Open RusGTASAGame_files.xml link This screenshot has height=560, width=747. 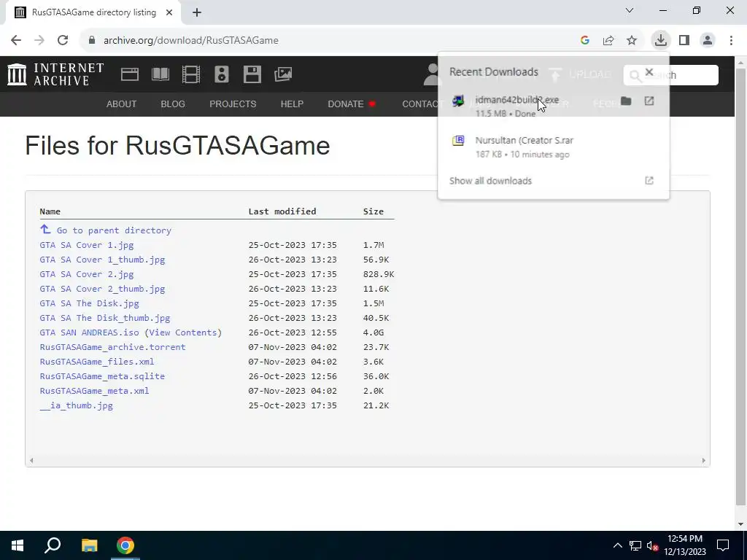[x=97, y=362]
